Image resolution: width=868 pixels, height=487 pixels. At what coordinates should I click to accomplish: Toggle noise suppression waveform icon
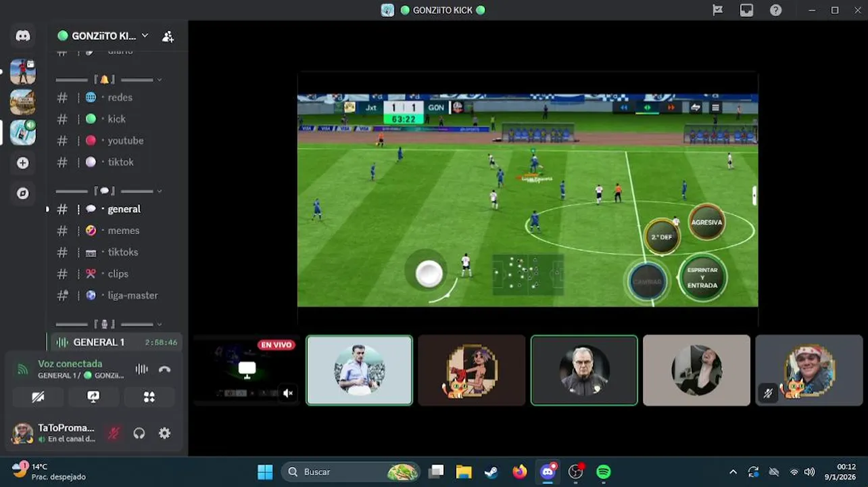point(141,369)
